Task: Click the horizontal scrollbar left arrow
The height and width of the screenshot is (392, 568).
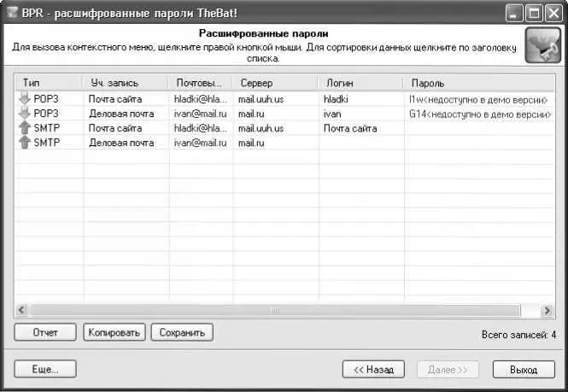Action: pyautogui.click(x=21, y=310)
